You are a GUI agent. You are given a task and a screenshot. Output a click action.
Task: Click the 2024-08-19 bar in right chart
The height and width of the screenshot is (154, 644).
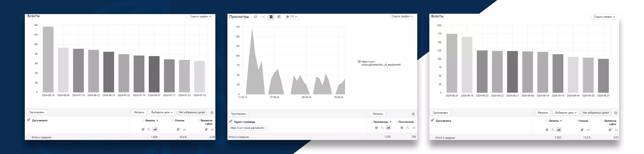(467, 65)
